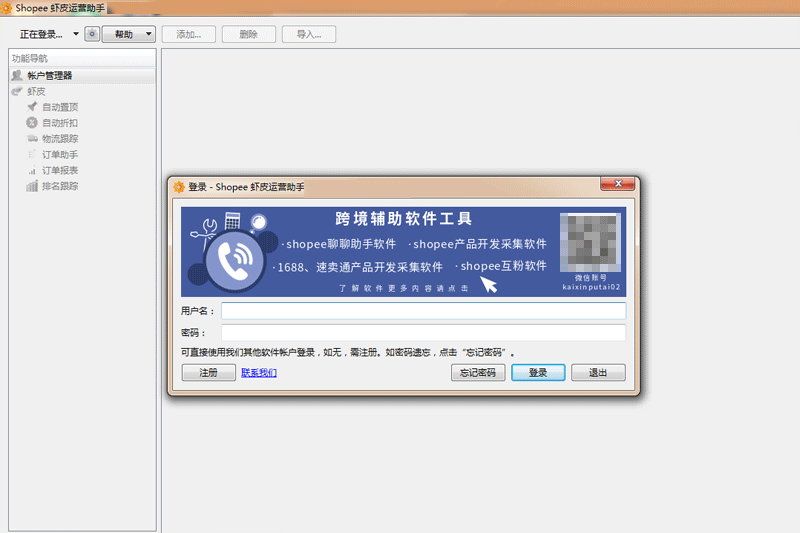Click the 自动置顶 pin icon
The width and height of the screenshot is (800, 533).
click(x=32, y=107)
